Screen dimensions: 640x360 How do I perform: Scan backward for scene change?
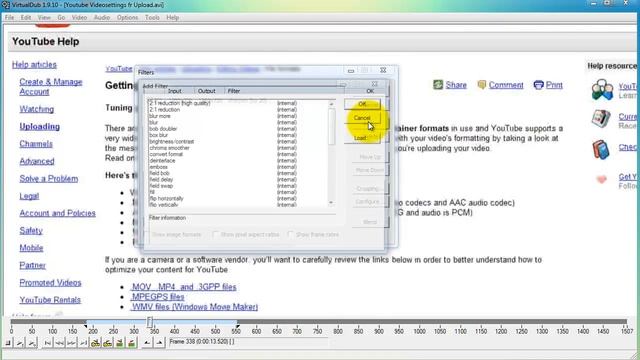click(x=120, y=343)
